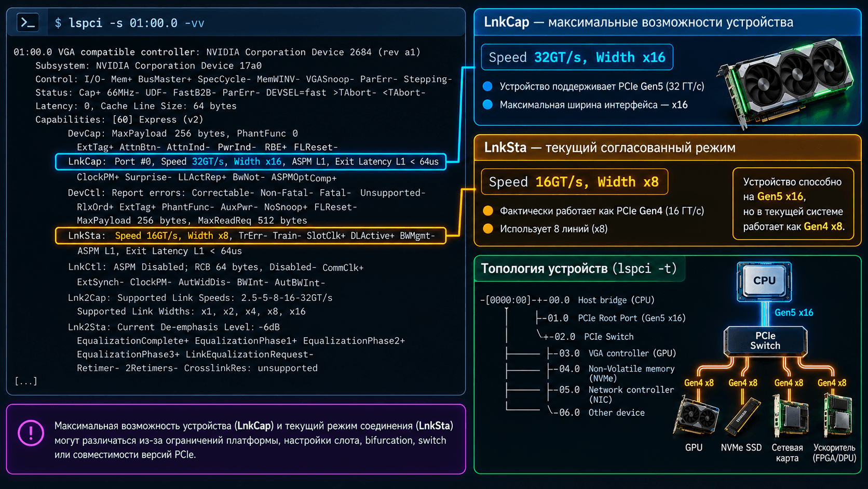868x489 pixels.
Task: Click 'Gen4 x8' label above GPU
Action: [699, 383]
